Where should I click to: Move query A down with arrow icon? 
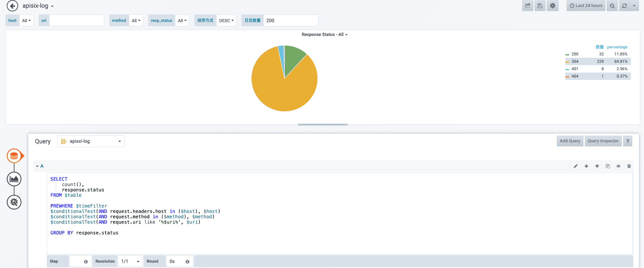[586, 166]
